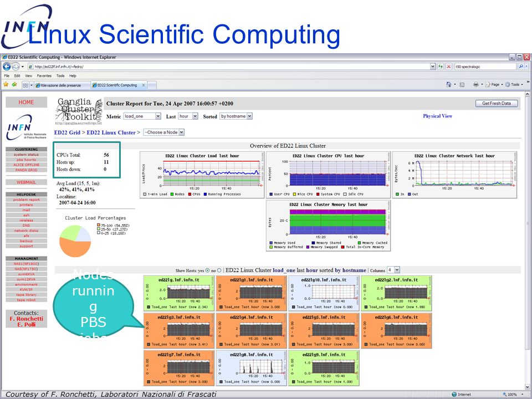532x399 pixels.
Task: Open the Columns count dropdown
Action: pos(393,270)
